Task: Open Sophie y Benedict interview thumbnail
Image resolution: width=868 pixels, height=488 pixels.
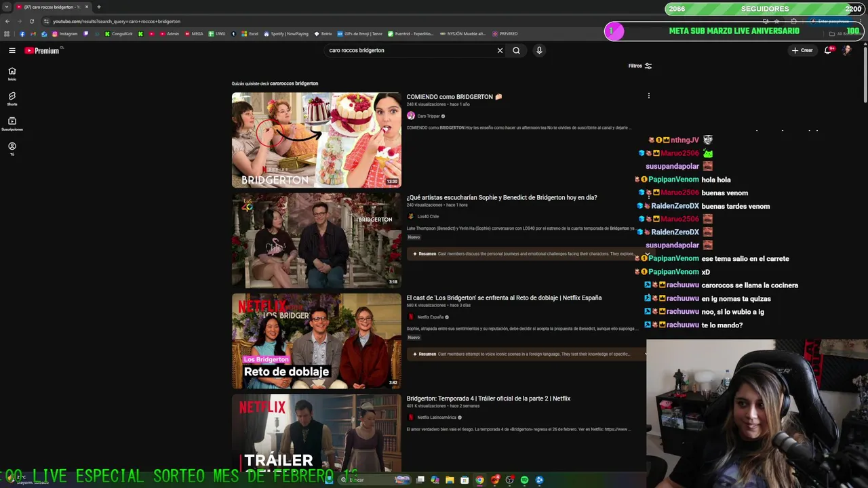Action: point(316,240)
